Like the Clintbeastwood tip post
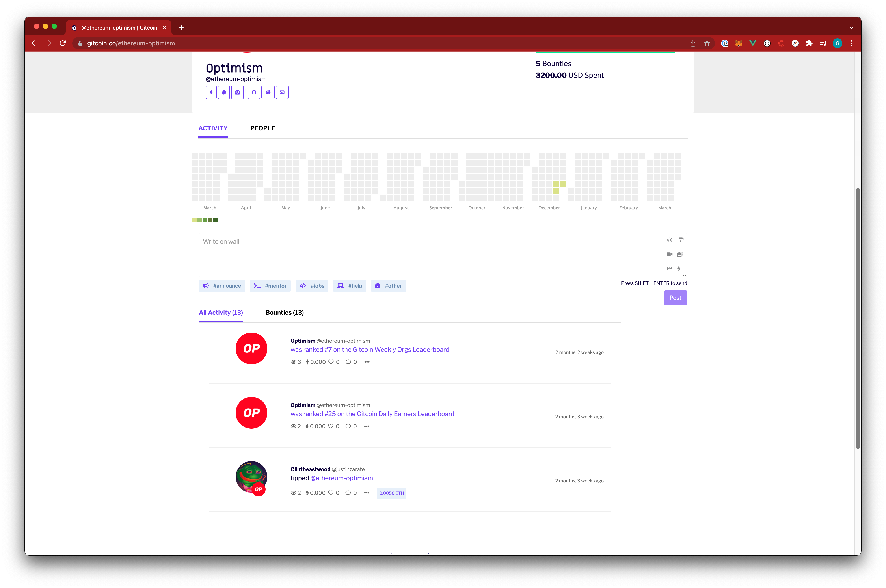 coord(331,493)
